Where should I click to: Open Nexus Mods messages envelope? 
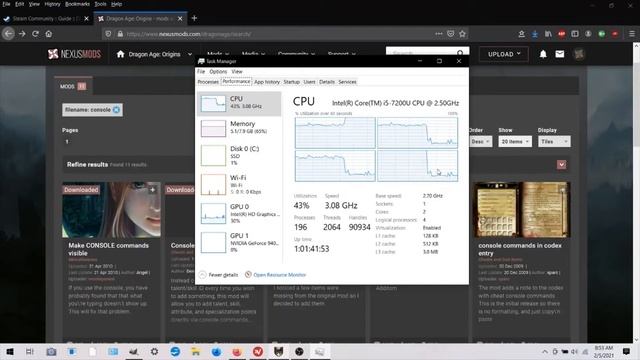pos(560,54)
